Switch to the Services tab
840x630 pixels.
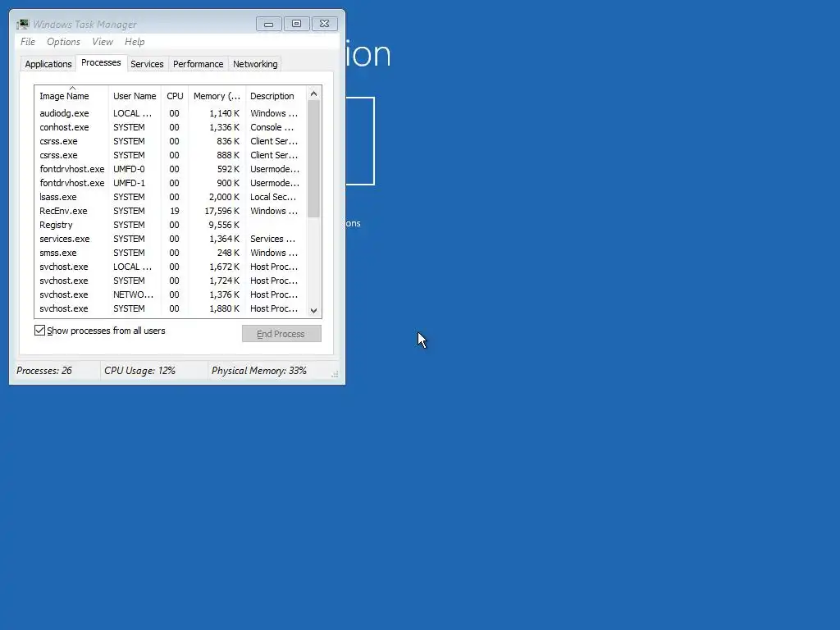pos(147,64)
